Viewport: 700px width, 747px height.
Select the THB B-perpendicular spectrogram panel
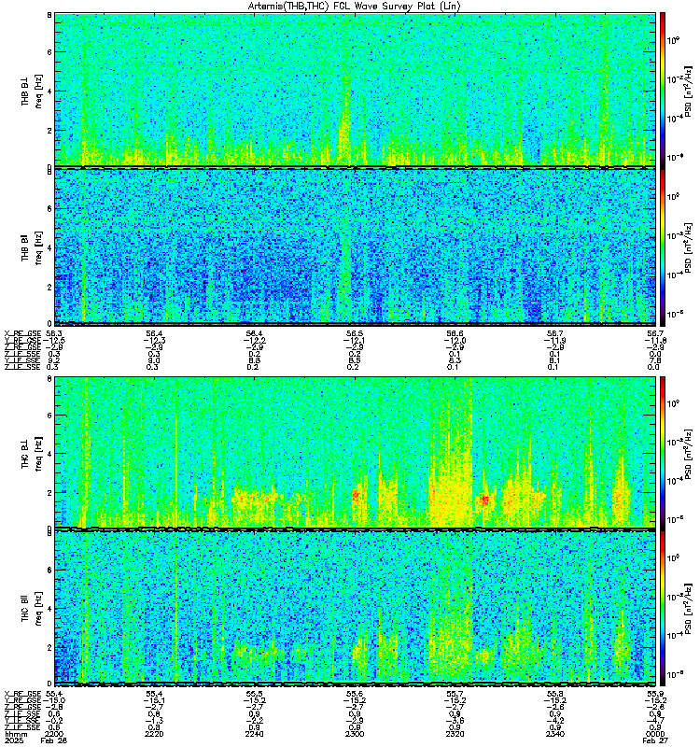355,90
